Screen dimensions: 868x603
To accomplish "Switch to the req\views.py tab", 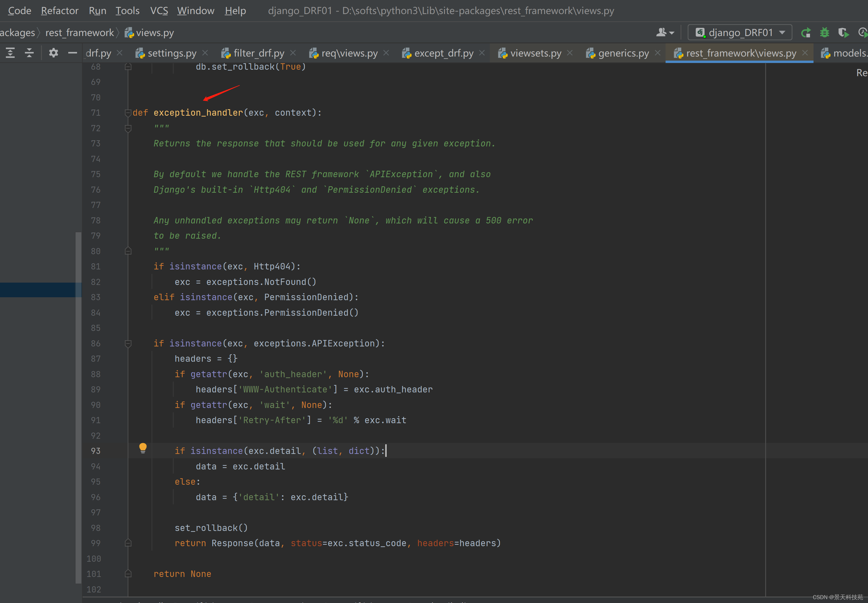I will (349, 53).
